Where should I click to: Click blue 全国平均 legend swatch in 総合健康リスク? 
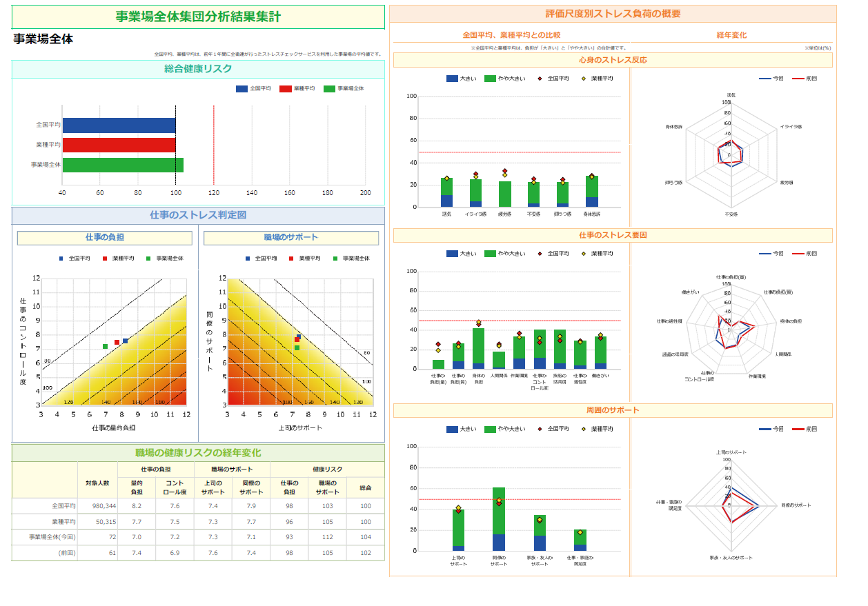pyautogui.click(x=241, y=89)
